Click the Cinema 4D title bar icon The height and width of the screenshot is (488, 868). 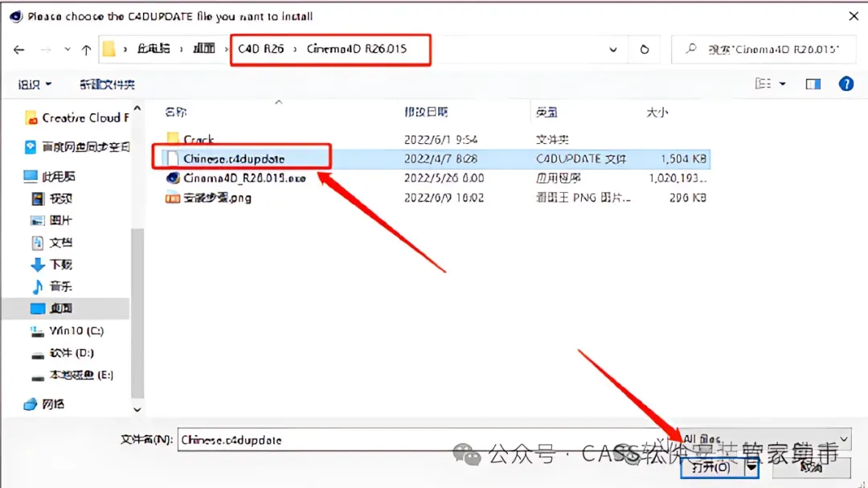[15, 16]
